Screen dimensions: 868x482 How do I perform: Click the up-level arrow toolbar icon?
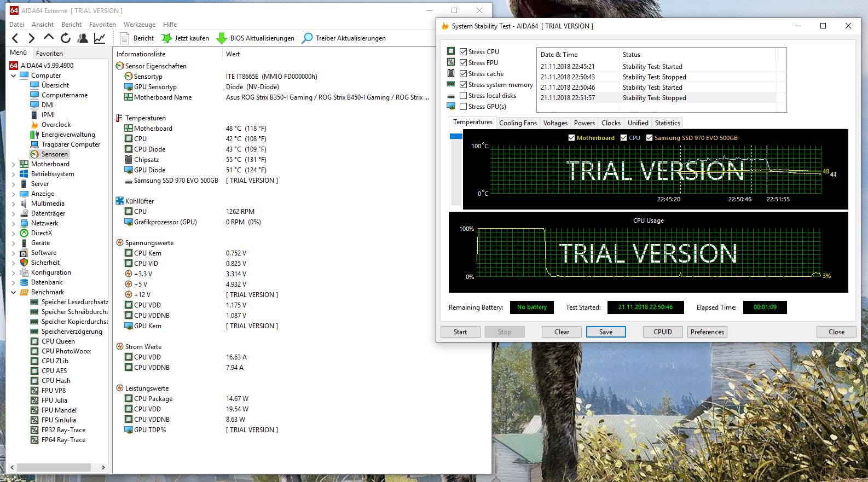point(49,38)
